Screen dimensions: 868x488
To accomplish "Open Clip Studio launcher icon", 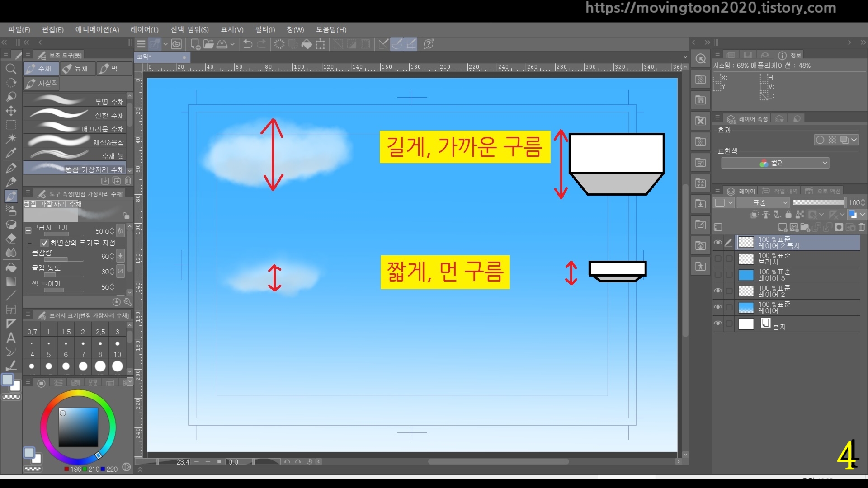I will point(177,44).
